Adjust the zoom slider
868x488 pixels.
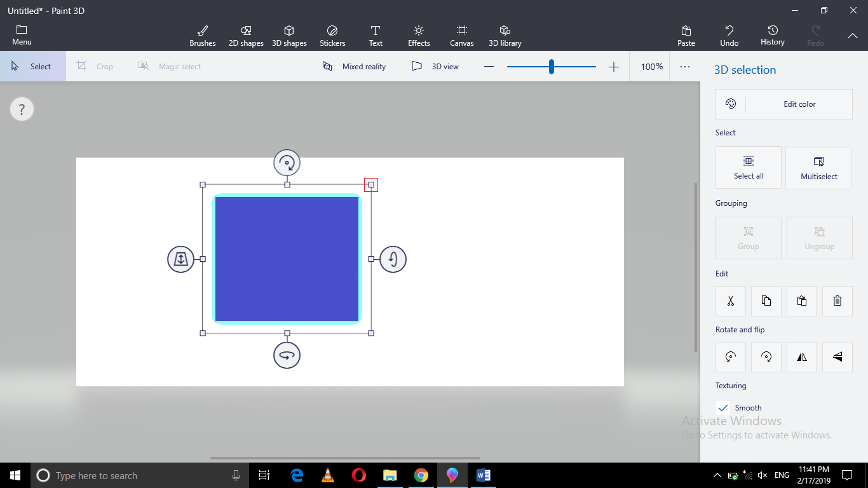tap(551, 66)
